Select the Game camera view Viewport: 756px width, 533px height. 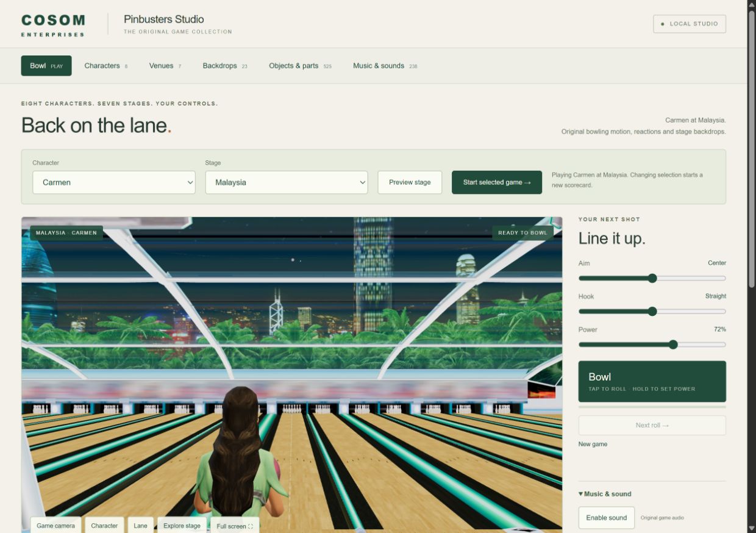pos(55,526)
